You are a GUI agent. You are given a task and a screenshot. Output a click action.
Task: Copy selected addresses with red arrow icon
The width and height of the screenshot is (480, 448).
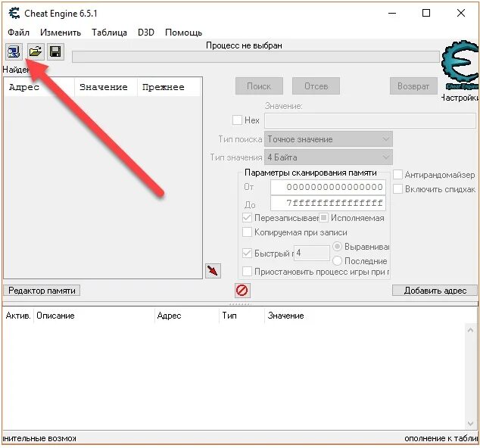[213, 270]
